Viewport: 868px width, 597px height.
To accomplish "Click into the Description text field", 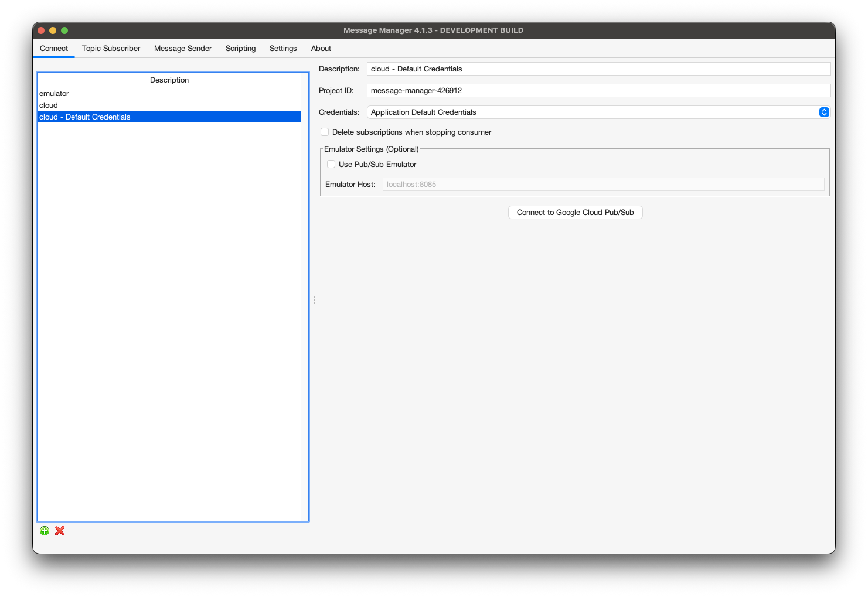I will [598, 69].
